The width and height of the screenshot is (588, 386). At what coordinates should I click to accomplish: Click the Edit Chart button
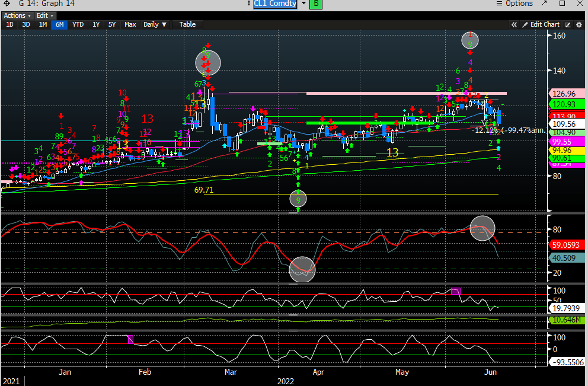coord(544,24)
